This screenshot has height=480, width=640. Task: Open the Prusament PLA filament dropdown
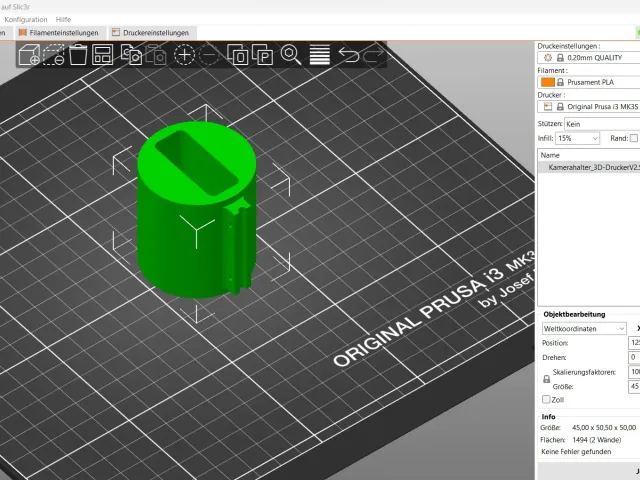coord(589,82)
